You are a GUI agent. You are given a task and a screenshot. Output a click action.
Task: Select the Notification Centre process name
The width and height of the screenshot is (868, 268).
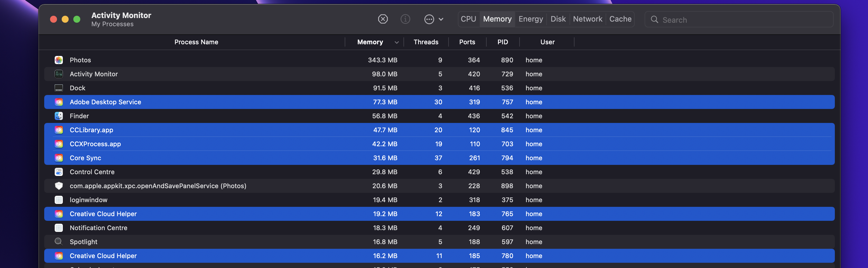pyautogui.click(x=98, y=228)
